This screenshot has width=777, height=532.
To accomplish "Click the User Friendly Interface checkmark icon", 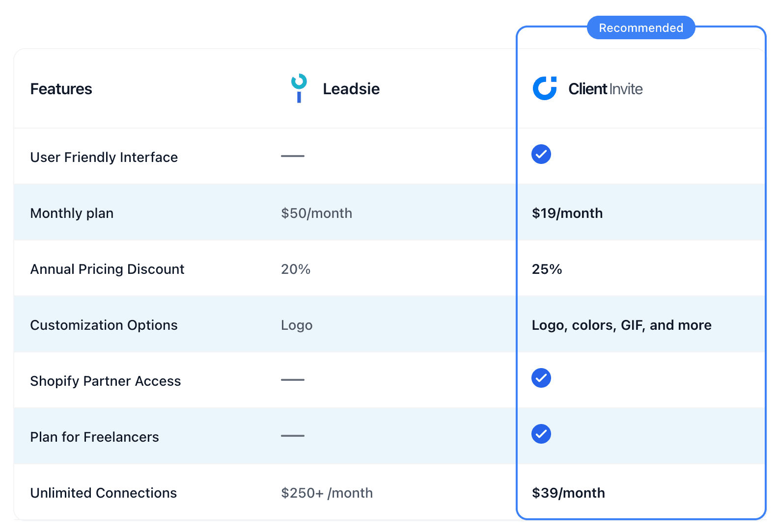I will pyautogui.click(x=541, y=155).
